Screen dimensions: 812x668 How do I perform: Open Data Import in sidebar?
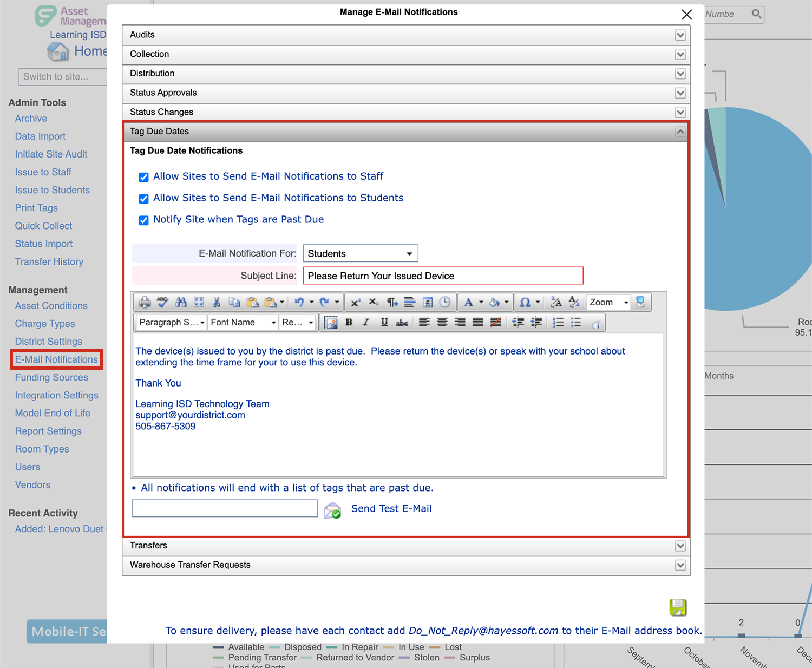pyautogui.click(x=40, y=136)
